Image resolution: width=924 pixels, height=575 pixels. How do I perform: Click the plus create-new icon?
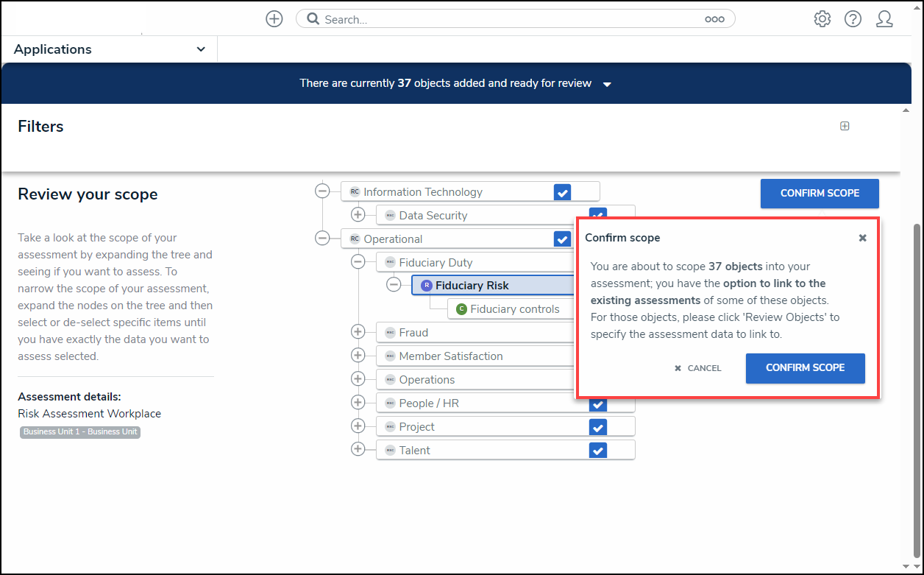[274, 19]
